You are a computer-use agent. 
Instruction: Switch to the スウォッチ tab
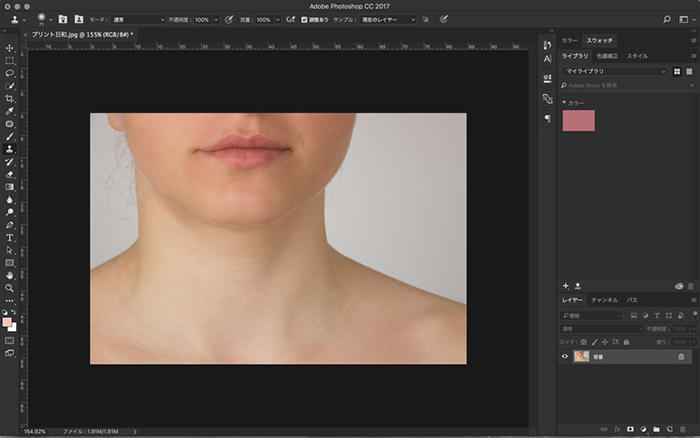point(600,41)
